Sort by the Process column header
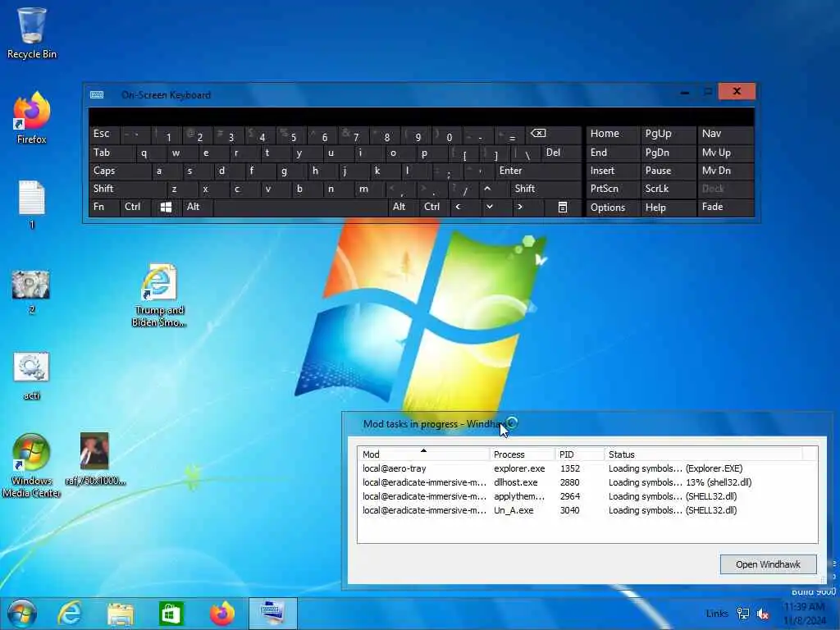Viewport: 840px width, 630px height. click(522, 454)
